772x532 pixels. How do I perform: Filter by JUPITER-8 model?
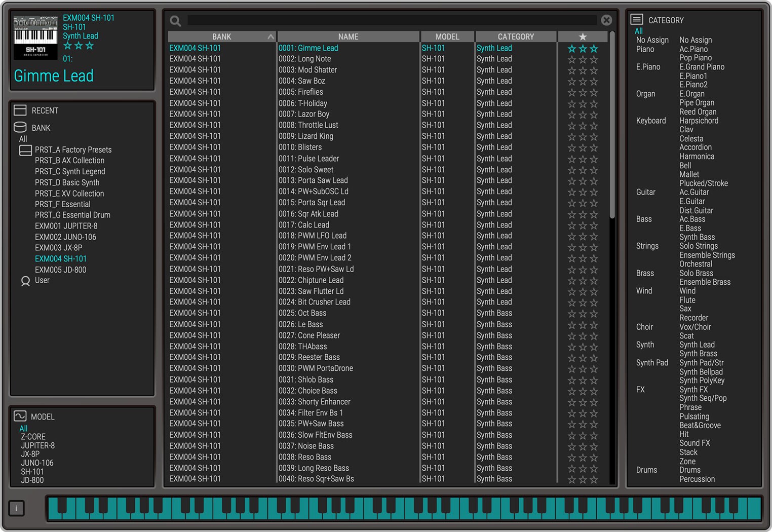[x=37, y=445]
